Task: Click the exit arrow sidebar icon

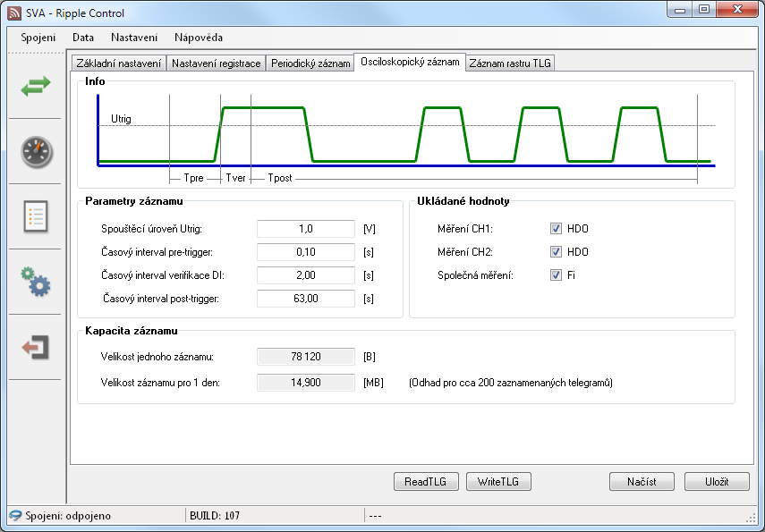Action: click(x=36, y=347)
